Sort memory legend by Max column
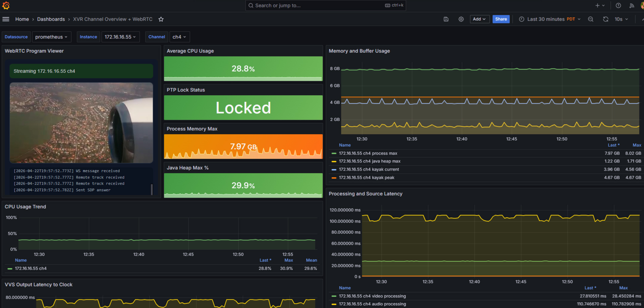The height and width of the screenshot is (308, 644). click(x=637, y=145)
